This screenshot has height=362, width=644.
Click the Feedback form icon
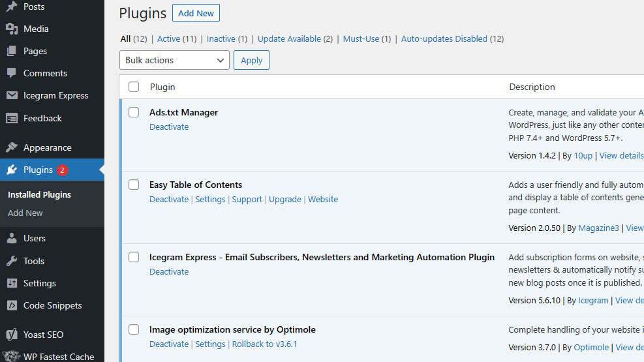click(x=12, y=118)
